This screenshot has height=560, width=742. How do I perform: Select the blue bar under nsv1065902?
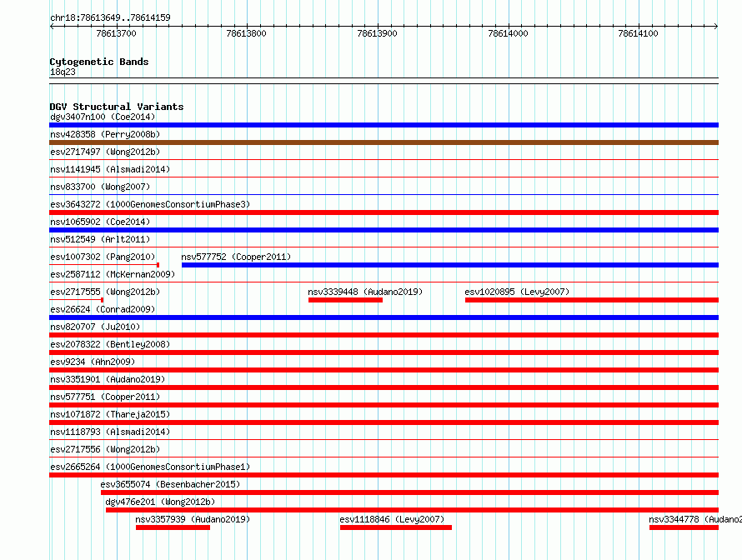click(384, 230)
